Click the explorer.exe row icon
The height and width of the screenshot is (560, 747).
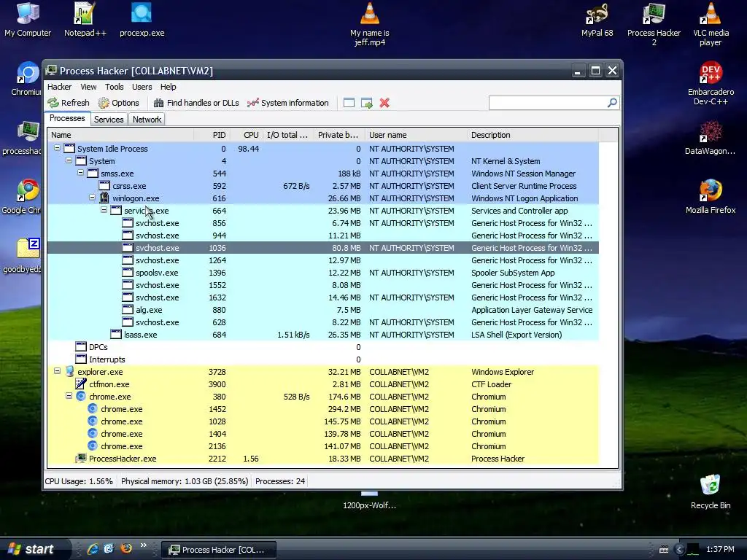click(x=69, y=371)
